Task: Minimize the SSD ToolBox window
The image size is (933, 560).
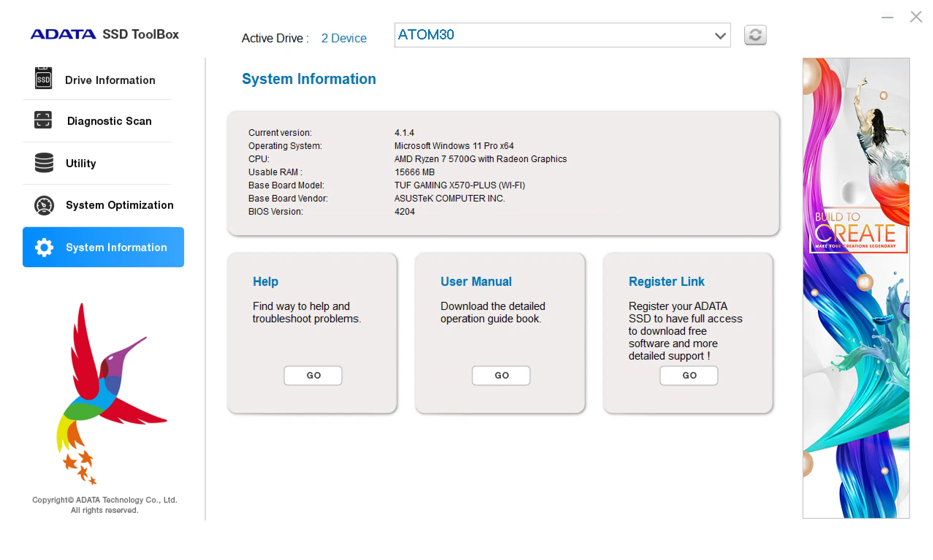Action: 887,17
